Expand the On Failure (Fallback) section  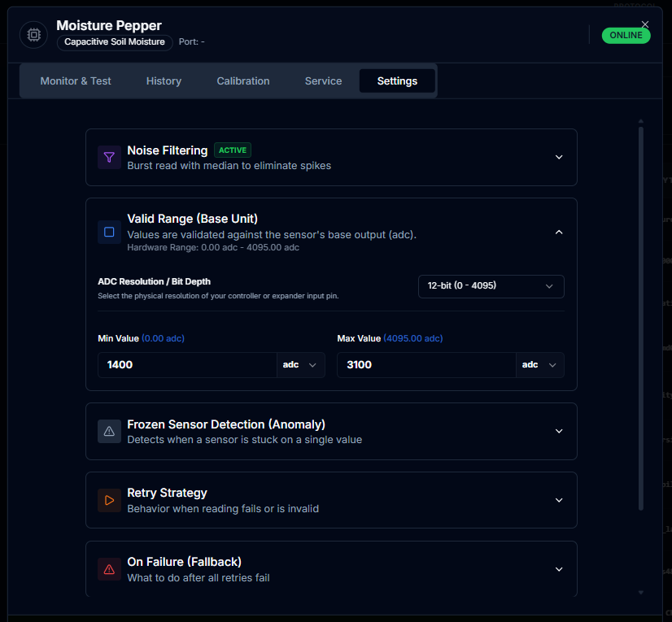point(559,569)
